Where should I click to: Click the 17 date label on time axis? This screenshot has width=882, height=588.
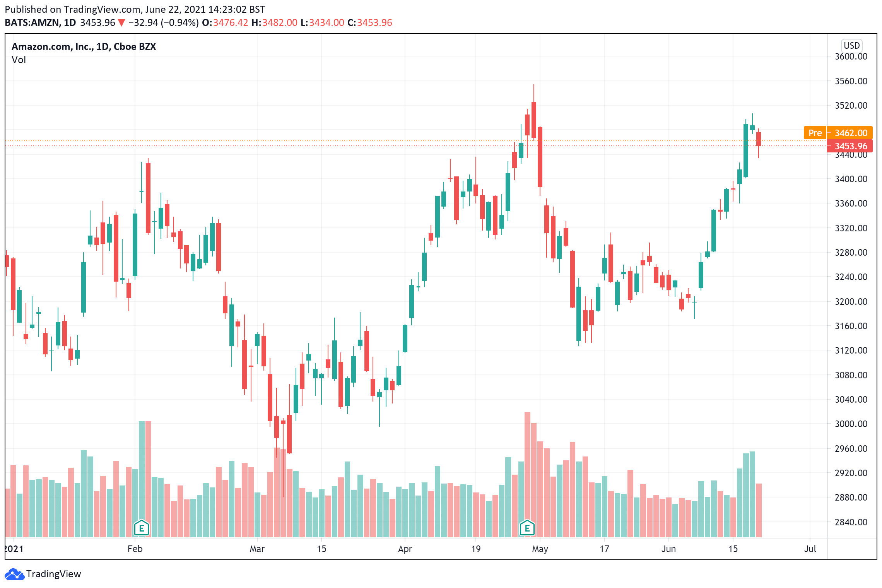point(604,549)
